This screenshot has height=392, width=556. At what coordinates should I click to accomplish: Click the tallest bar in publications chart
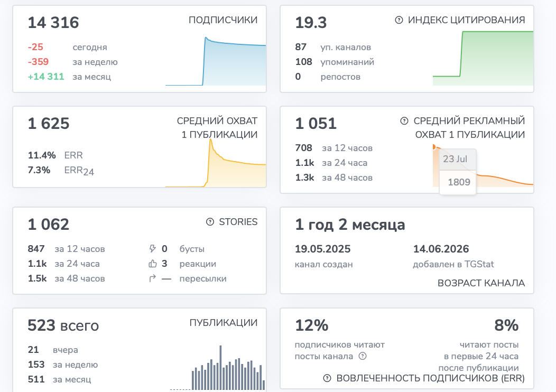click(220, 368)
